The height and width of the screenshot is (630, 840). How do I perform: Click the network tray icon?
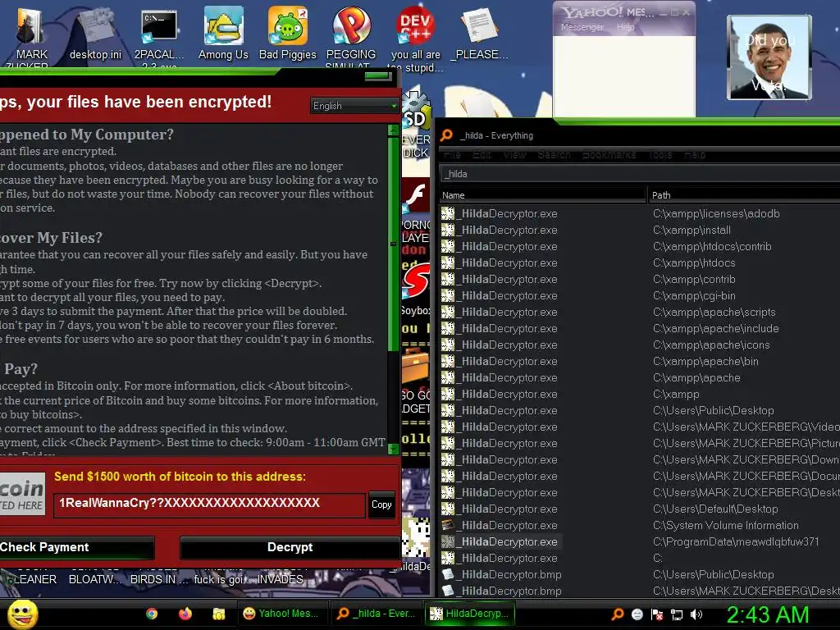(677, 614)
